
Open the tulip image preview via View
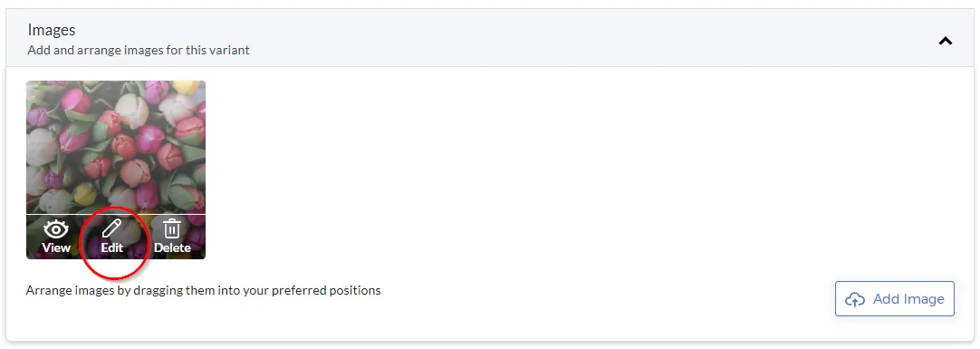point(56,237)
